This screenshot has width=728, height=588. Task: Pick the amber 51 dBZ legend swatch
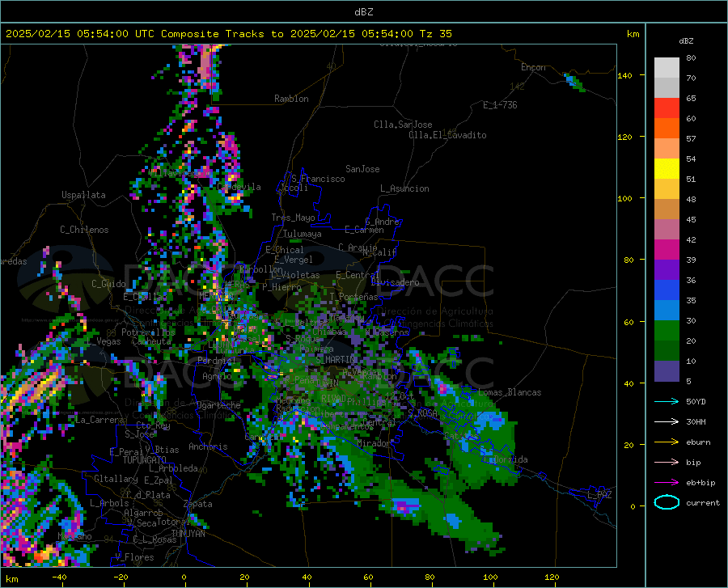[667, 189]
